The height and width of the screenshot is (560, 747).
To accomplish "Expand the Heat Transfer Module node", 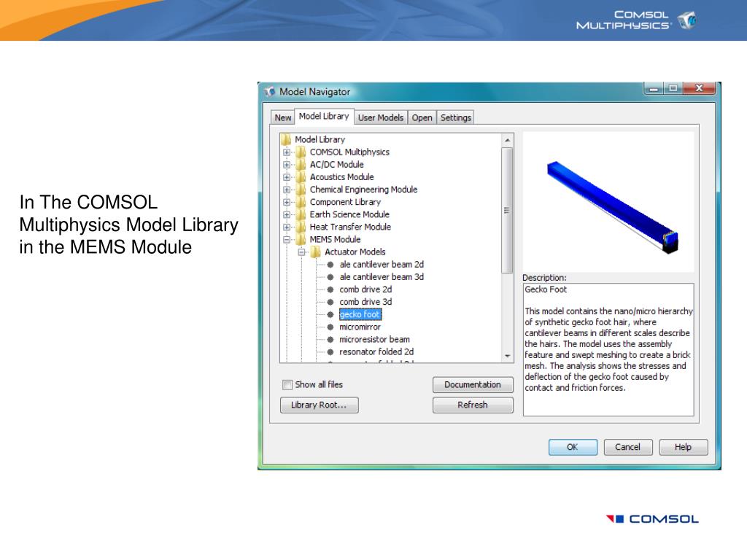I will [286, 227].
